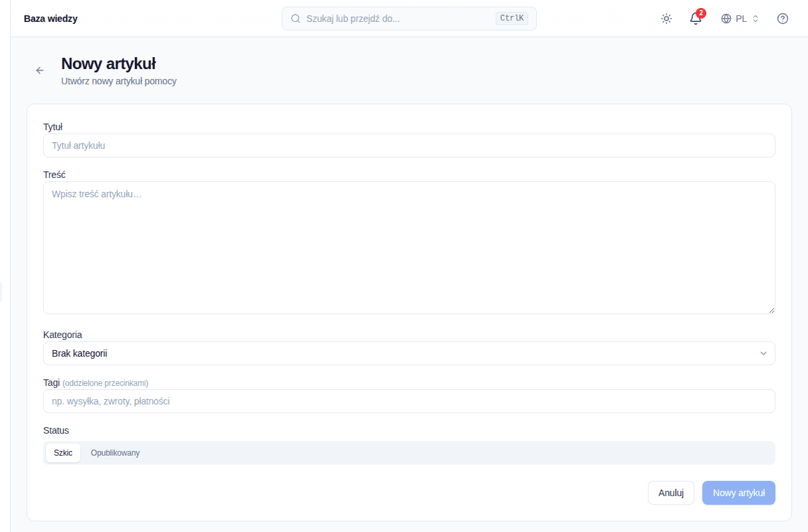The height and width of the screenshot is (532, 808).
Task: Open the notifications bell
Action: 696,19
